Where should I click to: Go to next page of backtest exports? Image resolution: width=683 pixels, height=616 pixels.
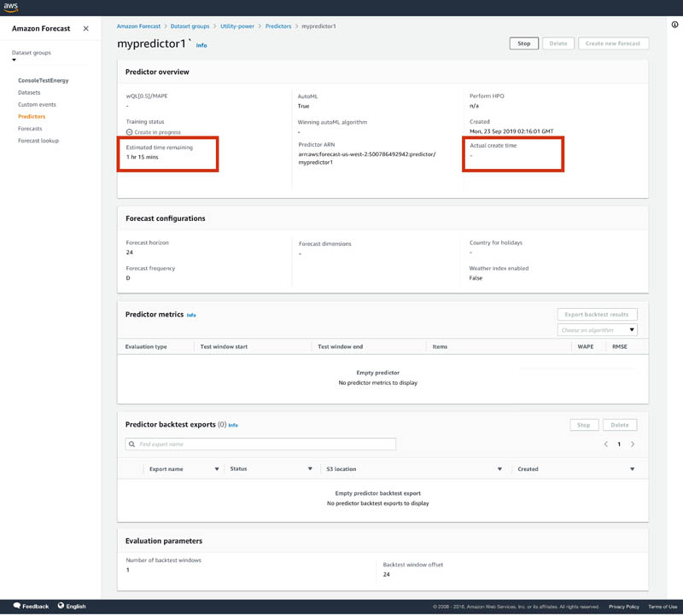tap(633, 444)
